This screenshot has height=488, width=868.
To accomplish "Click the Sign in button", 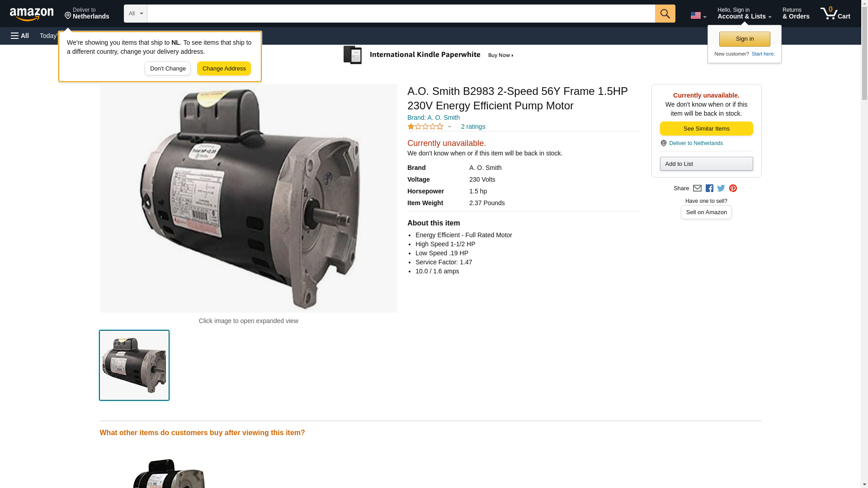I will pyautogui.click(x=745, y=39).
